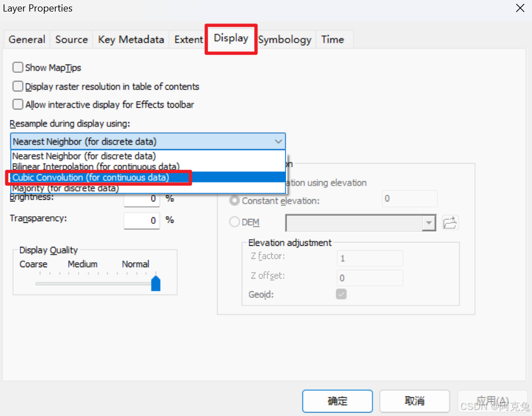
Task: Click the Constant elevation value field
Action: tap(410, 199)
